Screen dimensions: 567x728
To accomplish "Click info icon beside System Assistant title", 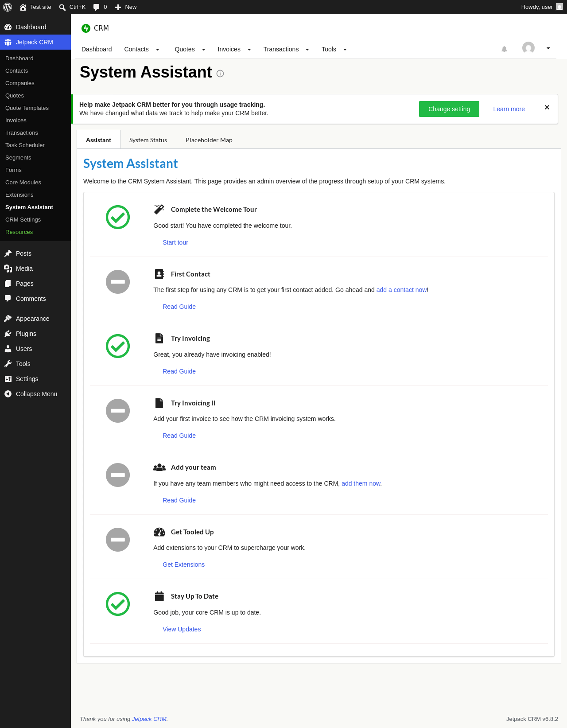I will (220, 74).
